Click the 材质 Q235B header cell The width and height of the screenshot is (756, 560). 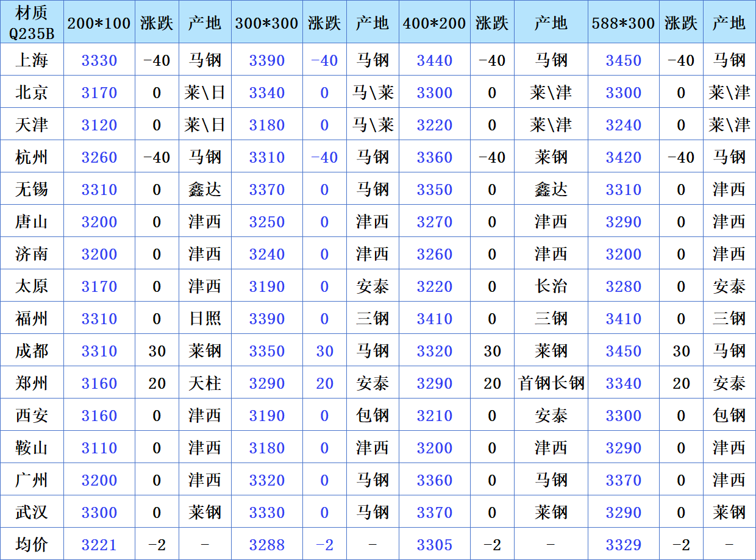tap(32, 22)
